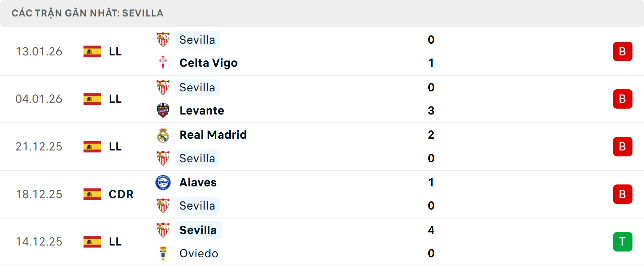The width and height of the screenshot is (644, 266).
Task: Click the red B badge for the Levante match
Action: pos(623,99)
